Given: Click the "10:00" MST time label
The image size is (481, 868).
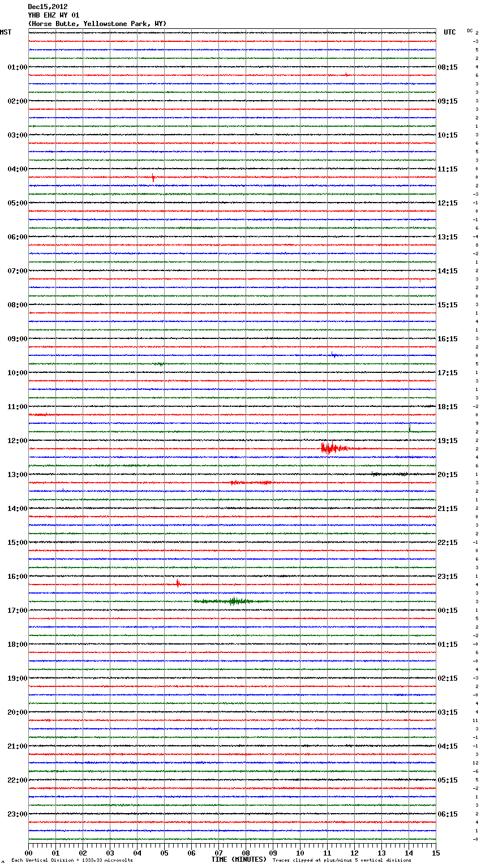Looking at the screenshot, I should (x=18, y=373).
